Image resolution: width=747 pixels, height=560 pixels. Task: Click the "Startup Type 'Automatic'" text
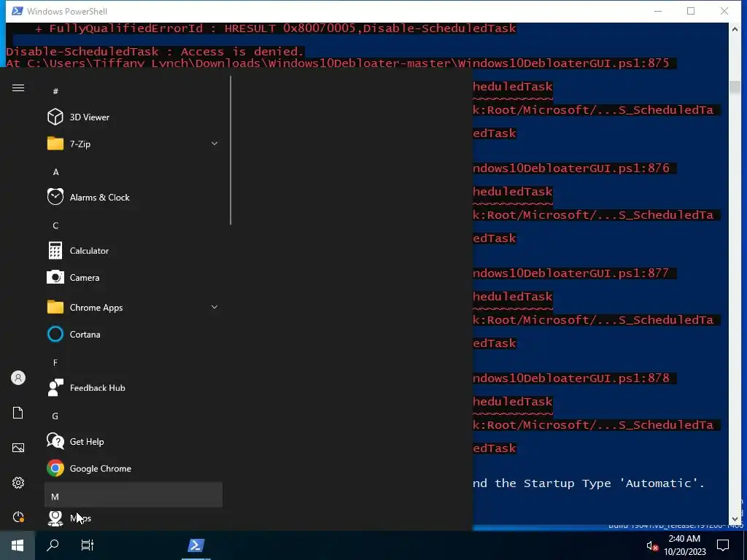click(611, 483)
